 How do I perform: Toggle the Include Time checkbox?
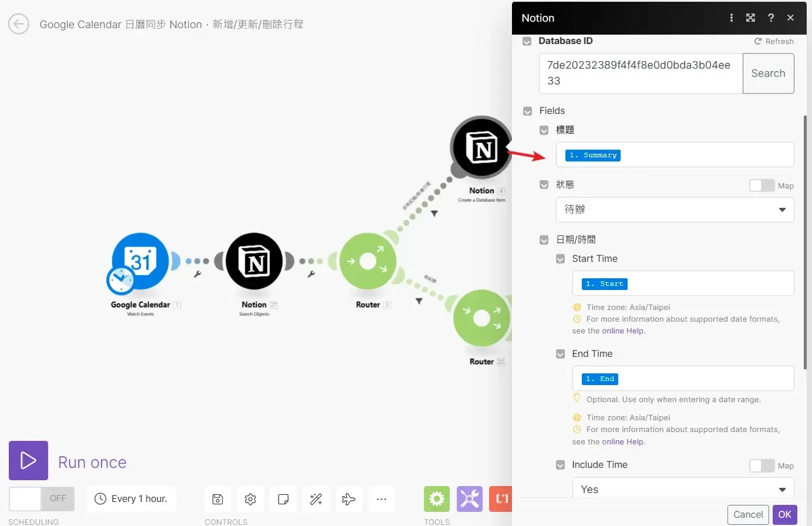coord(560,465)
